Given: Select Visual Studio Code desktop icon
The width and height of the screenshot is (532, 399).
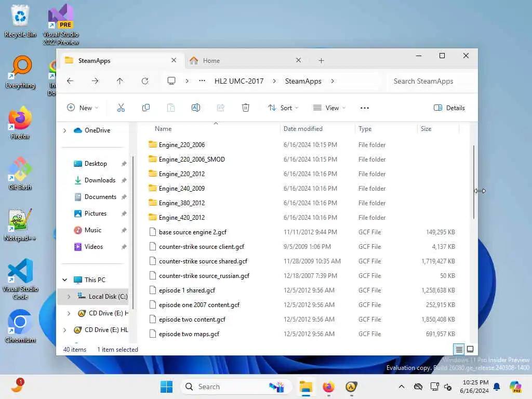Looking at the screenshot, I should tap(20, 279).
